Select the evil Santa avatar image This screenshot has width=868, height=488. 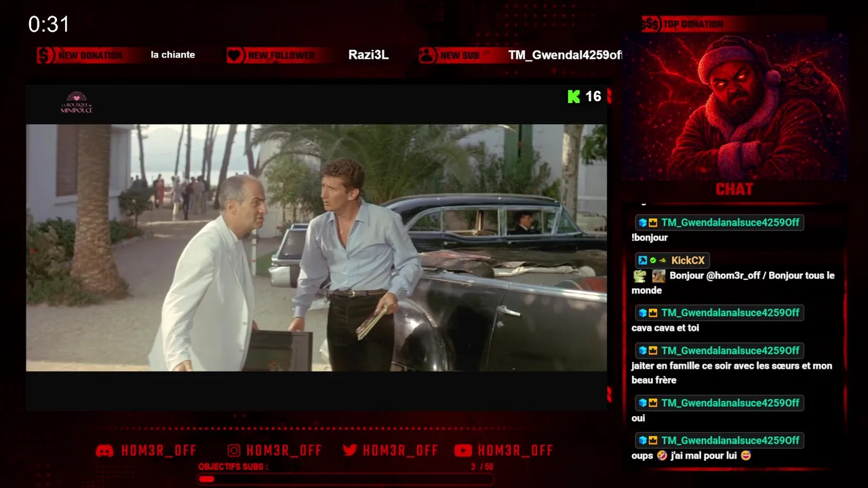point(735,106)
